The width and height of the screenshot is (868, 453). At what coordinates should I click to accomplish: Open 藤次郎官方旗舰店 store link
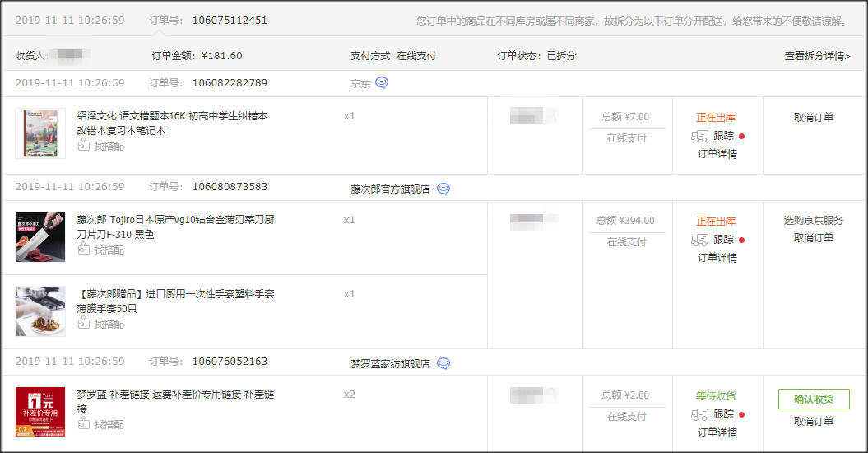390,189
